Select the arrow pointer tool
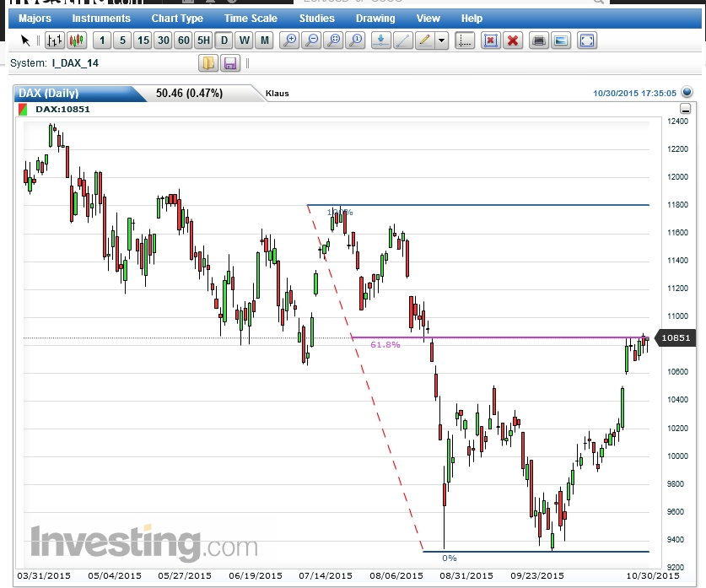Image resolution: width=706 pixels, height=588 pixels. pyautogui.click(x=25, y=40)
